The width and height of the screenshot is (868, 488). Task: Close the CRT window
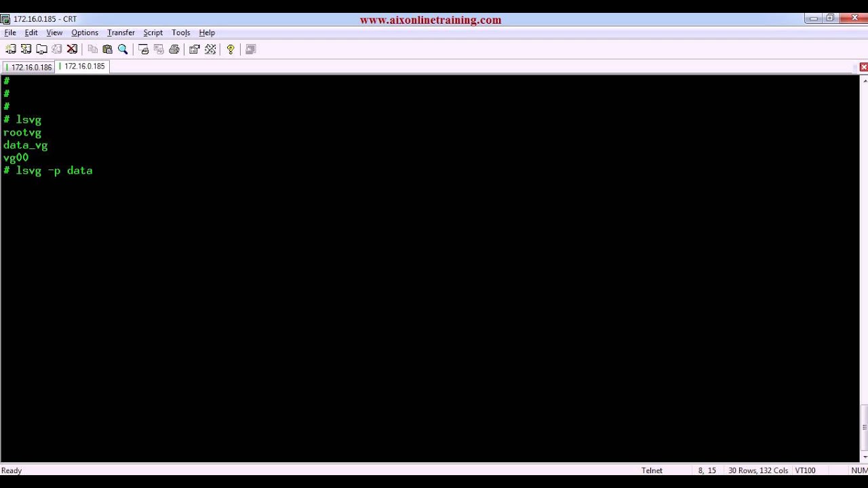pyautogui.click(x=853, y=18)
